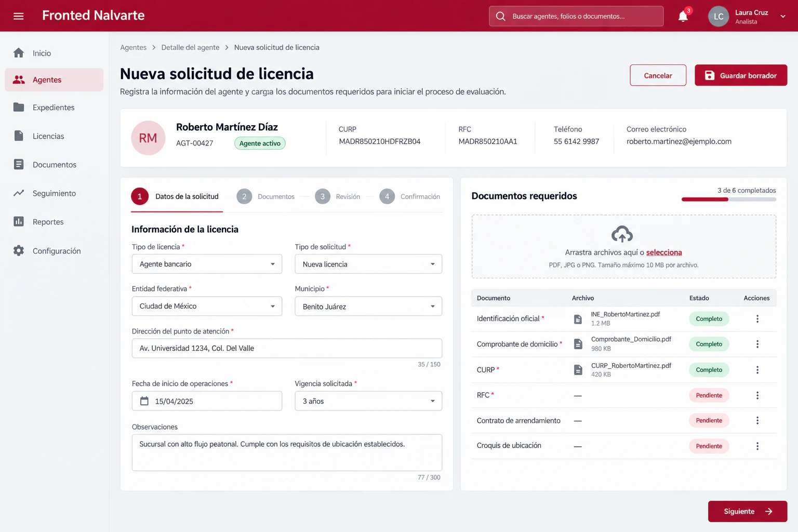Viewport: 798px width, 532px height.
Task: Click the LC user avatar
Action: coord(719,16)
